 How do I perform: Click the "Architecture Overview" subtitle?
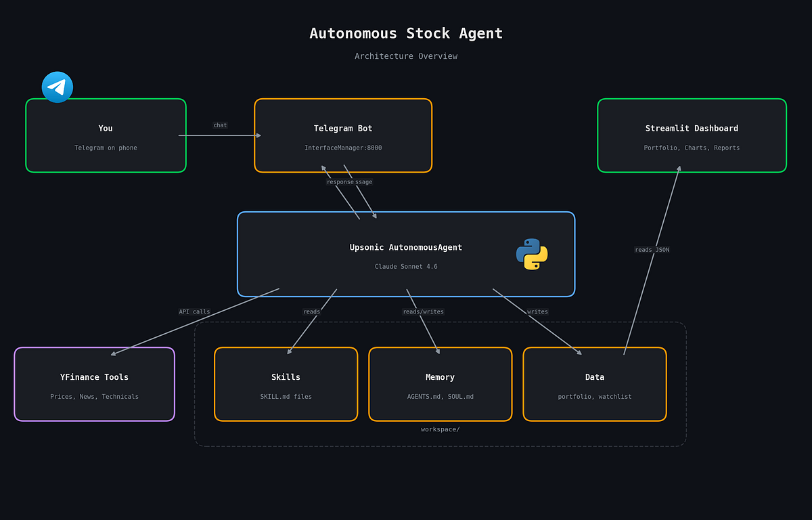[406, 56]
